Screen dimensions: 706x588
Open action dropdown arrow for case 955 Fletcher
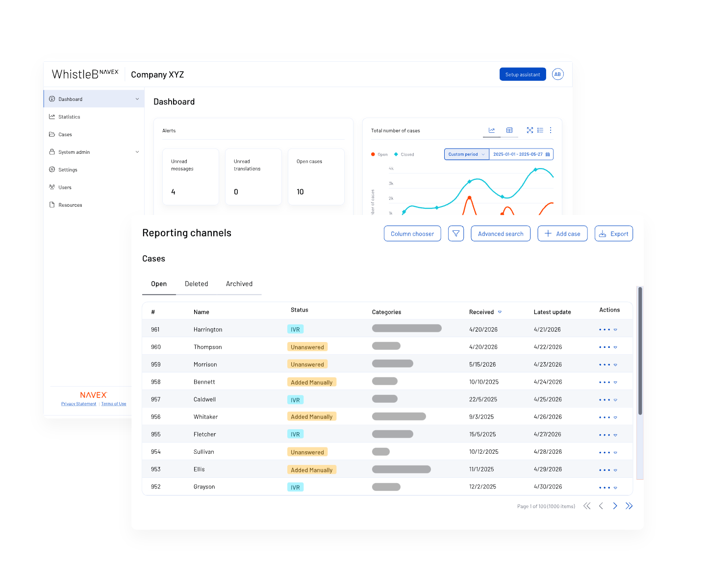click(615, 435)
